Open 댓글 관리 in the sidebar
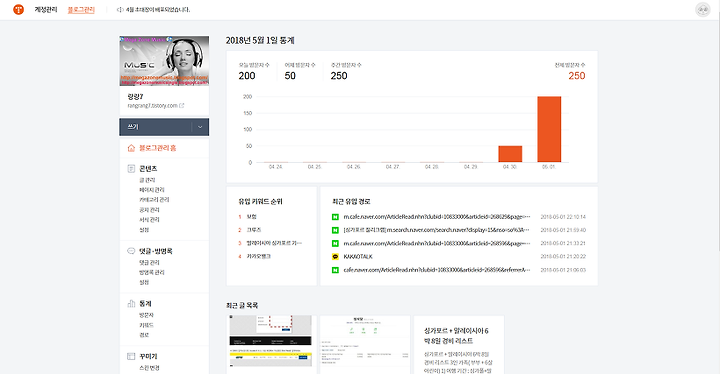The width and height of the screenshot is (720, 374). click(x=149, y=263)
